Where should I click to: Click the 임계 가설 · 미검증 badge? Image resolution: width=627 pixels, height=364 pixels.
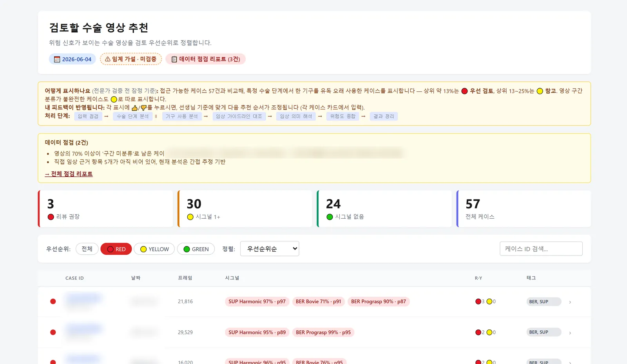(x=131, y=59)
